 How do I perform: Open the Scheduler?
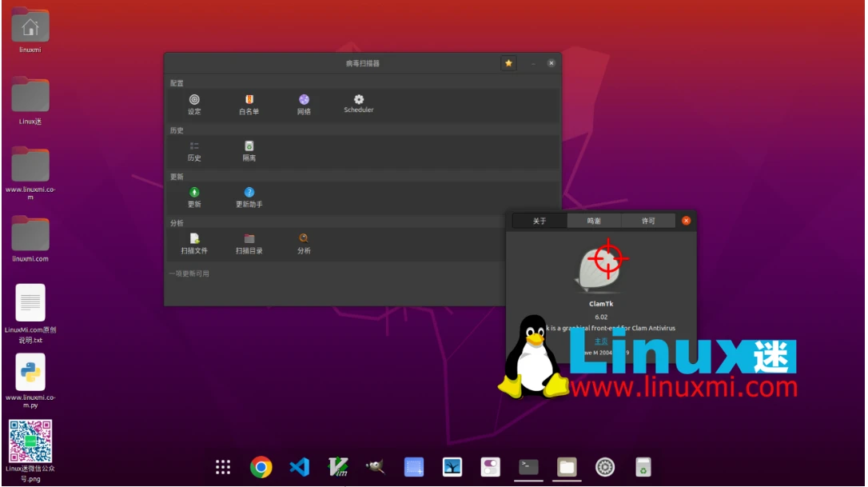click(x=357, y=103)
